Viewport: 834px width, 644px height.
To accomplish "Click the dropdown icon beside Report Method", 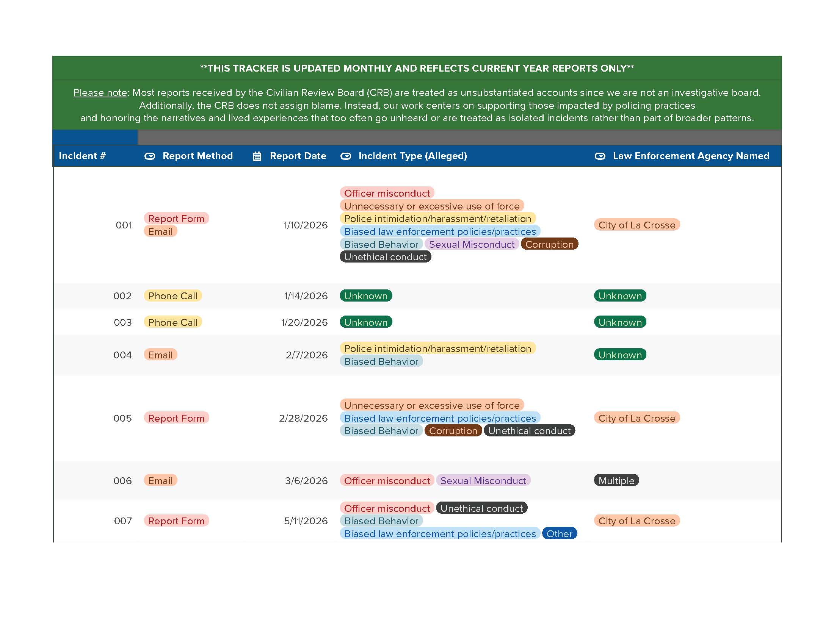I will pos(150,156).
